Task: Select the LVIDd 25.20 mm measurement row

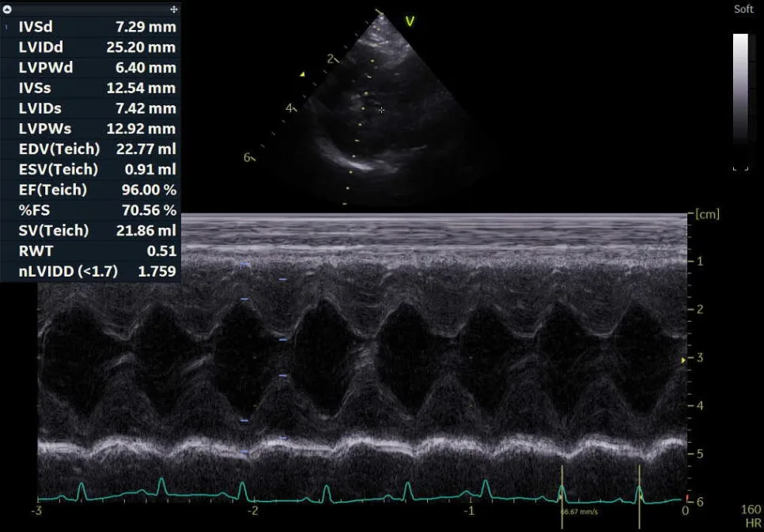Action: coord(91,47)
